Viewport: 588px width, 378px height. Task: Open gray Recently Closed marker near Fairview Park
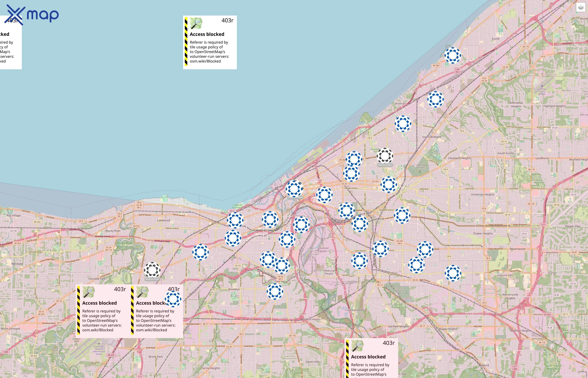(152, 270)
